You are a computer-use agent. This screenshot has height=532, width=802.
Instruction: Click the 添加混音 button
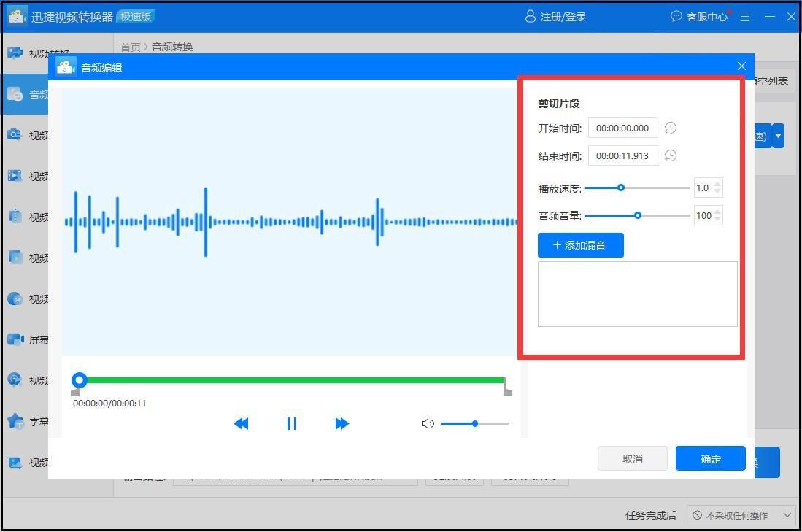pos(580,245)
